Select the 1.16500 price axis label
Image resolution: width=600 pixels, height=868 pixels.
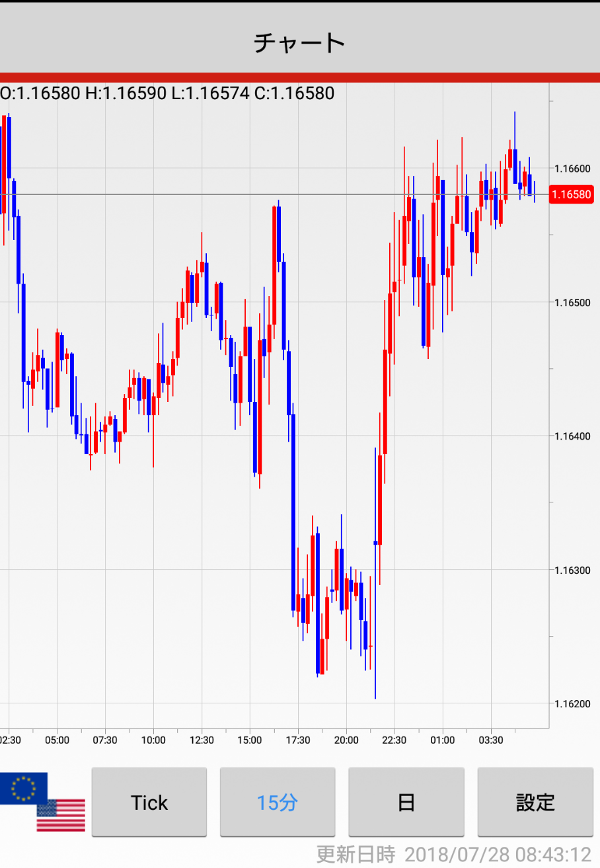click(x=573, y=302)
